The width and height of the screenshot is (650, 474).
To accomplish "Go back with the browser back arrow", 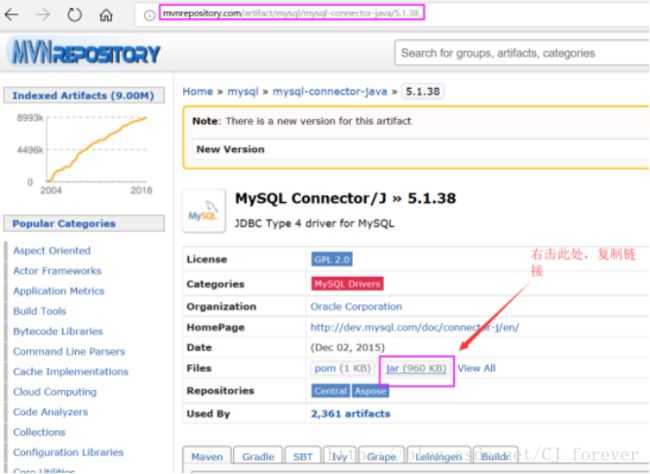I will click(12, 15).
